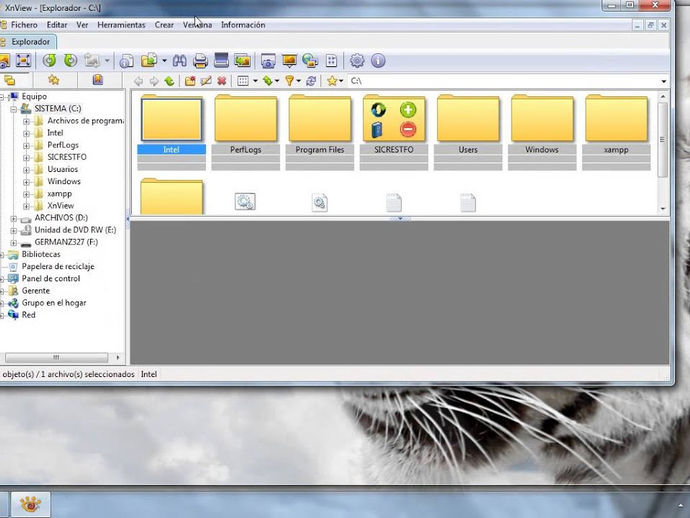Start slideshow with the projector screen icon
690x518 pixels.
tap(289, 61)
